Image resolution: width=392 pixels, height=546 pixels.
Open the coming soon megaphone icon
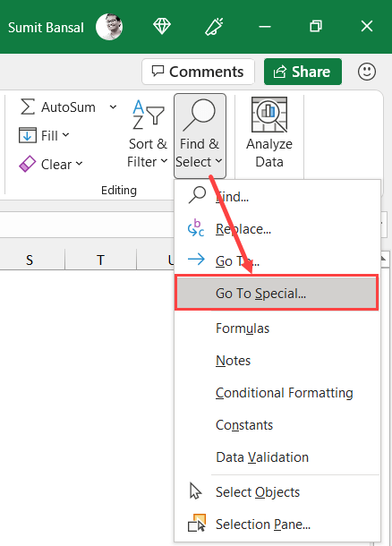pos(214,27)
